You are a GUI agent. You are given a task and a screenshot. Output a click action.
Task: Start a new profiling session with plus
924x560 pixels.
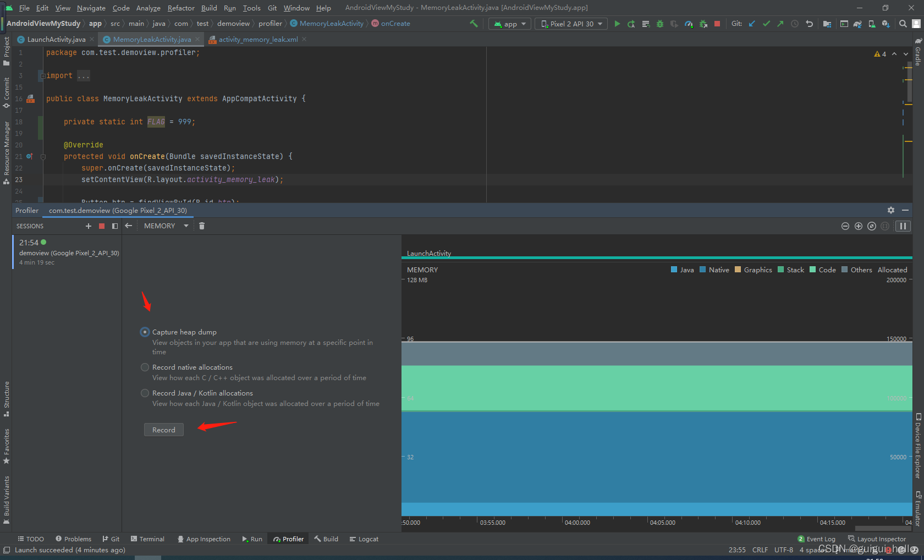(x=89, y=226)
